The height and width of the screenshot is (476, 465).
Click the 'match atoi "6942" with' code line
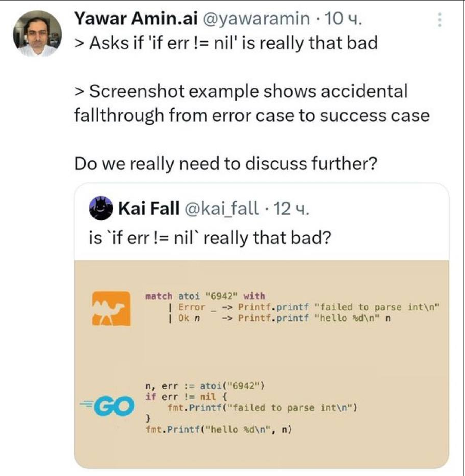coord(205,296)
